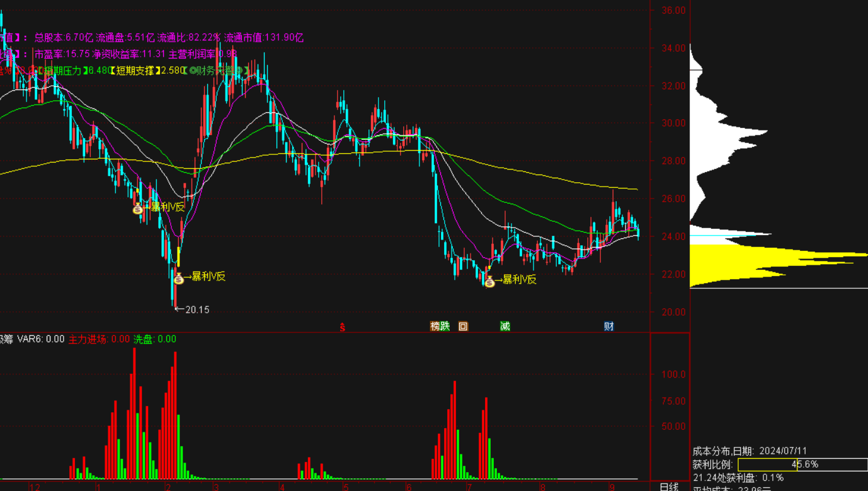Click the blue 财 event marker
This screenshot has height=491, width=868.
[609, 326]
